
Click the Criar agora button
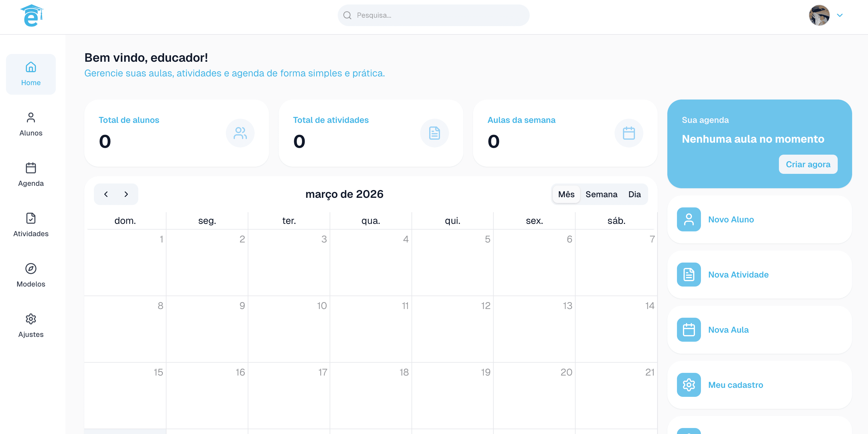(x=808, y=164)
